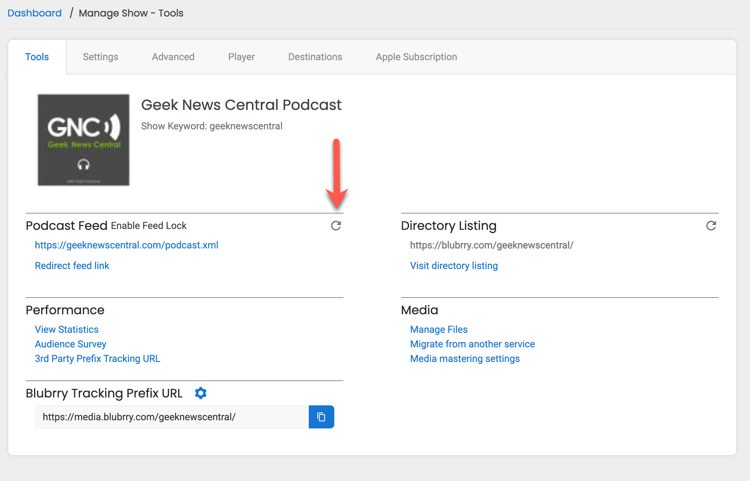Click Migrate from another service
This screenshot has width=750, height=481.
coord(472,344)
